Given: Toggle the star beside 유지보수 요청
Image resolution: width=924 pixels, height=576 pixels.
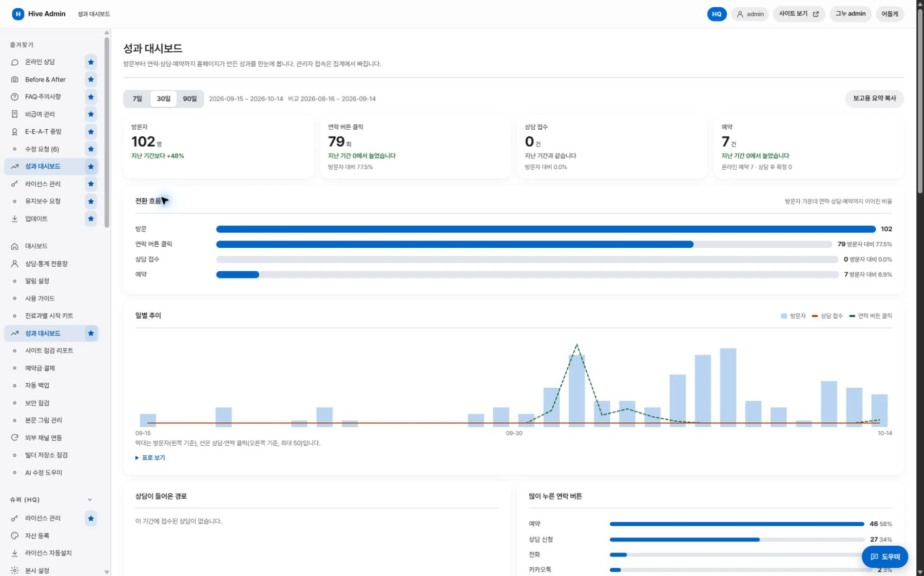Looking at the screenshot, I should pyautogui.click(x=91, y=201).
